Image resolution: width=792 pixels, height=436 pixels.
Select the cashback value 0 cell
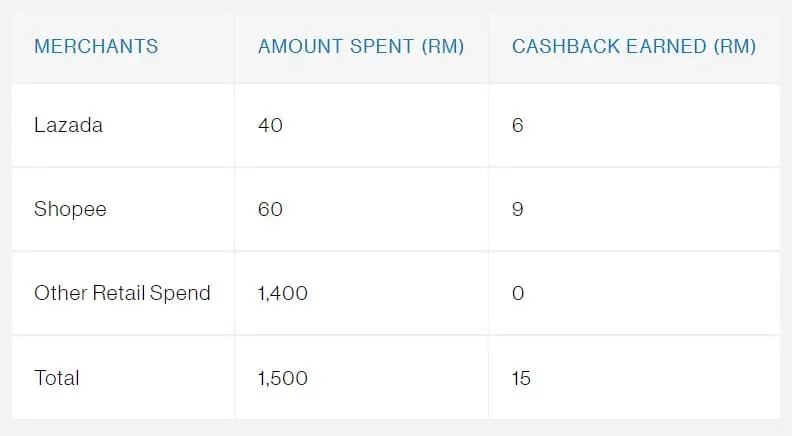tap(517, 294)
